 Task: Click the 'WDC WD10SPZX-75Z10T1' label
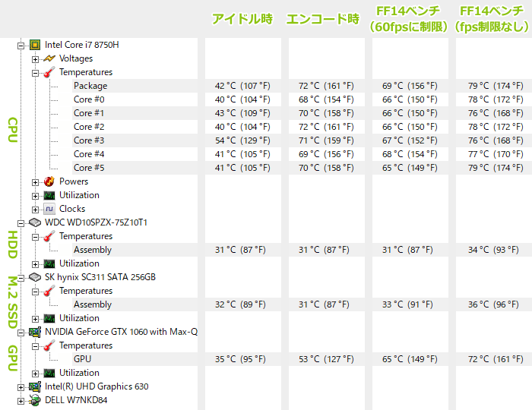point(96,222)
